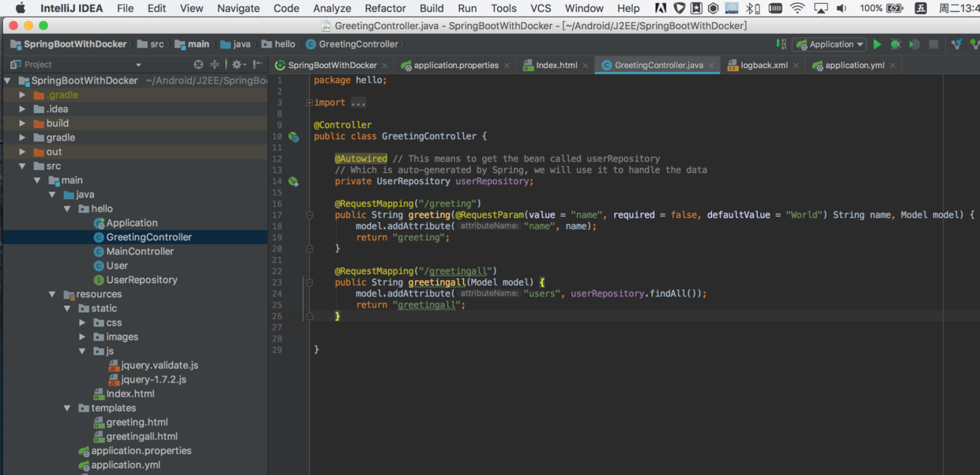Open the Apple menu
The image size is (980, 475).
(21, 9)
